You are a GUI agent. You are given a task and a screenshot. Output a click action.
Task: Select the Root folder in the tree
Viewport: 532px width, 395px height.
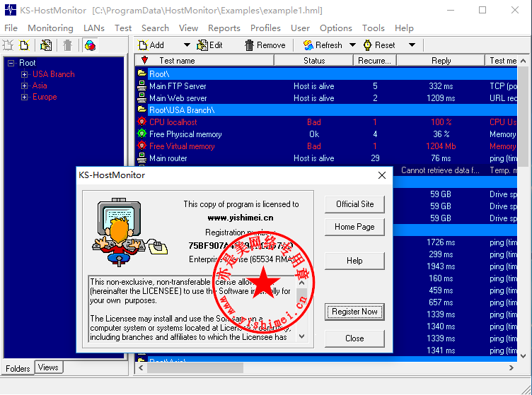pos(27,63)
